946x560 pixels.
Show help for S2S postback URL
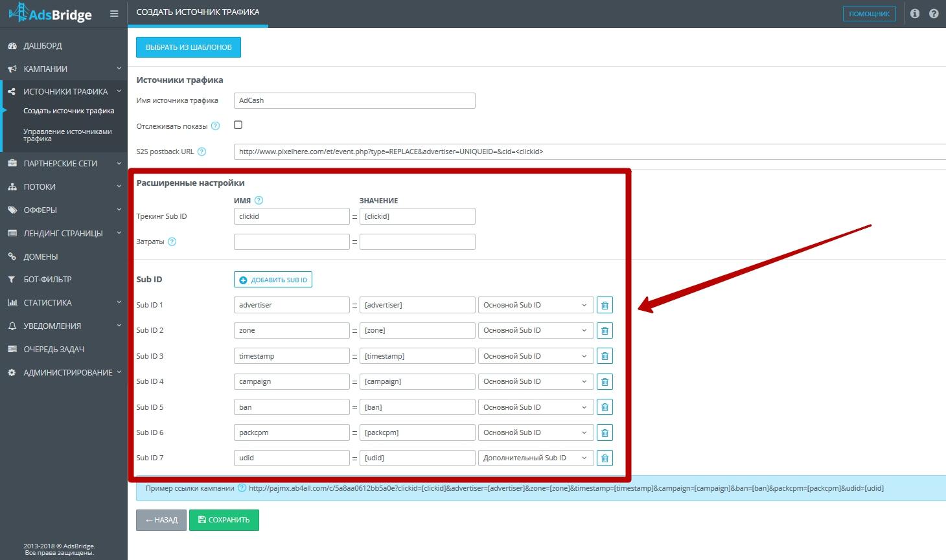202,151
